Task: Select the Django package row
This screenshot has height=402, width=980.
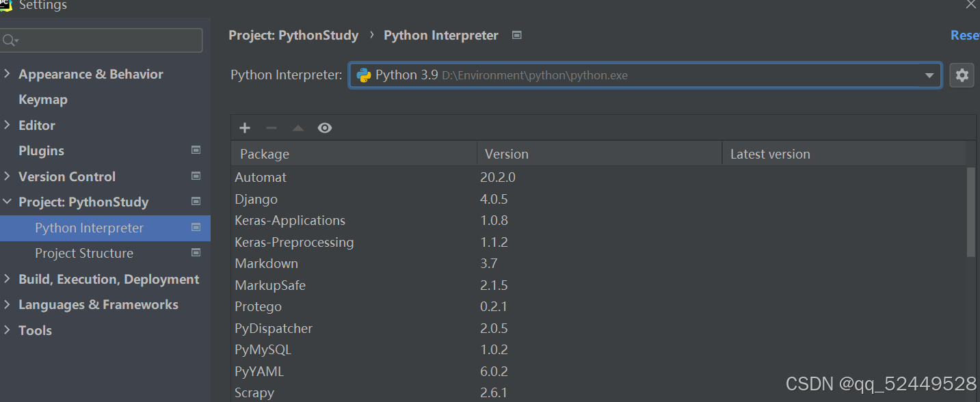Action: click(x=598, y=199)
